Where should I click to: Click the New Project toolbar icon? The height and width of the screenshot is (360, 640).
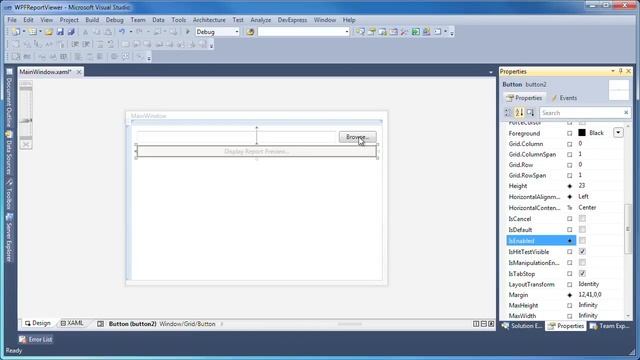tap(16, 31)
